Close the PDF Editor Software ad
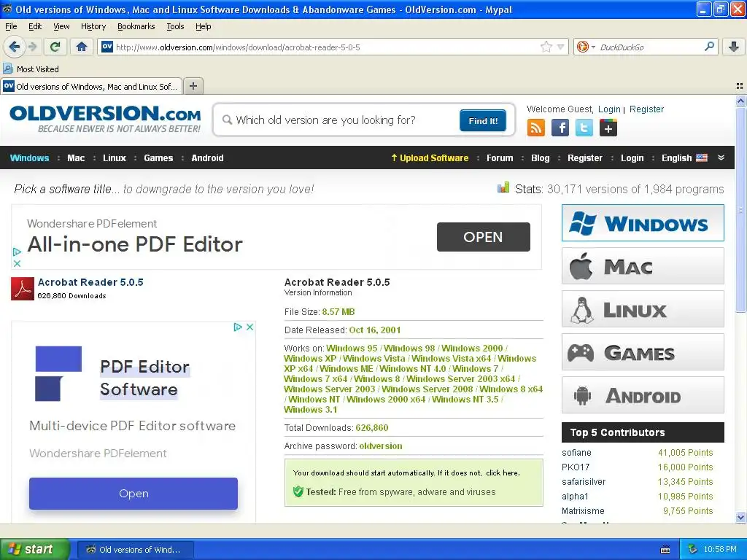 coord(249,327)
